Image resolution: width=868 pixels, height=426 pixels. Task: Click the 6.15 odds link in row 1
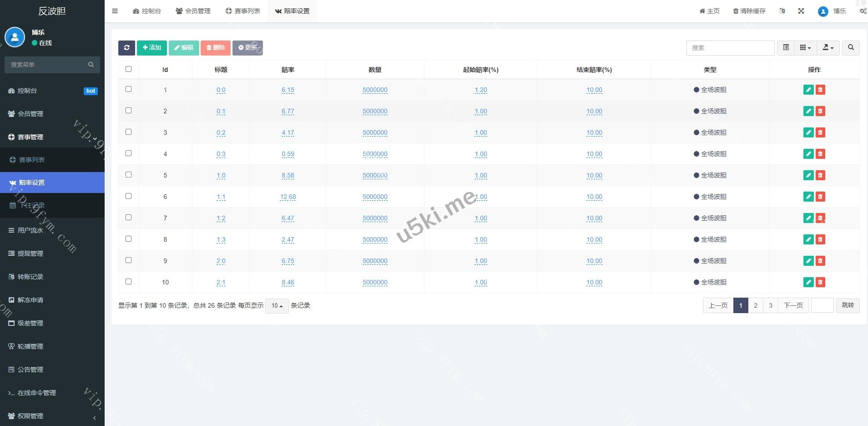pos(288,90)
